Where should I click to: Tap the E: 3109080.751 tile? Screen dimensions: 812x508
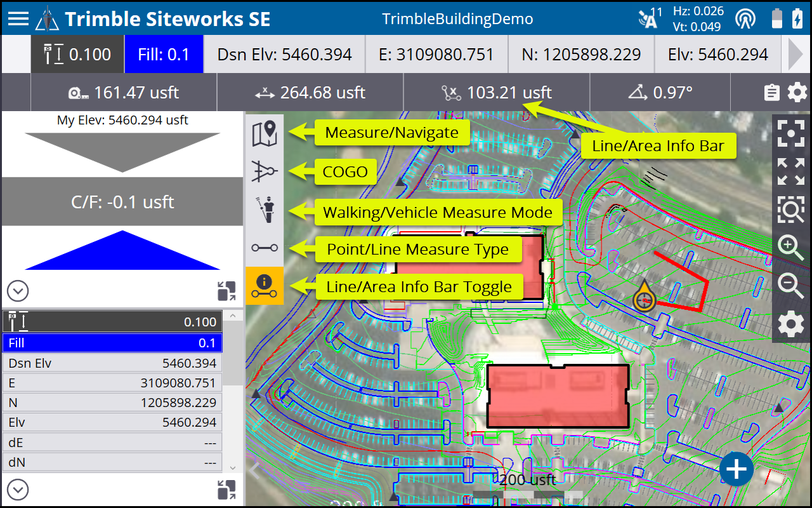pyautogui.click(x=437, y=55)
